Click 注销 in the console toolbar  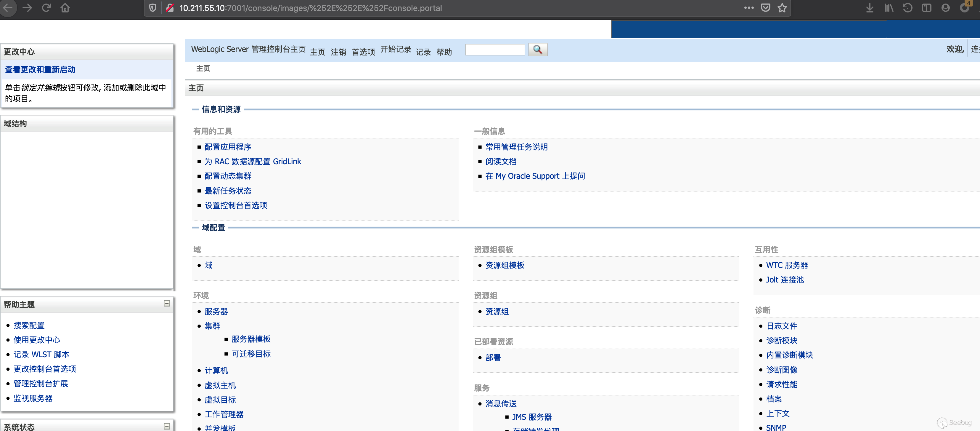(x=338, y=52)
